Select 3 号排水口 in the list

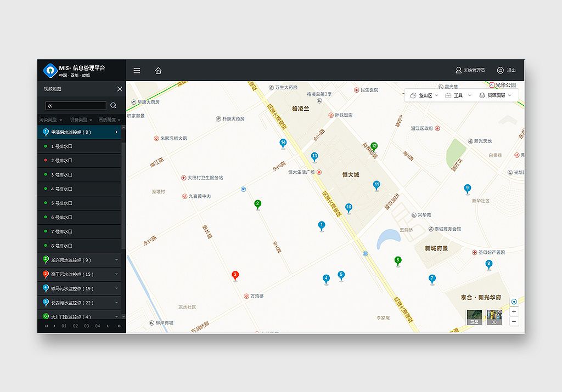79,175
